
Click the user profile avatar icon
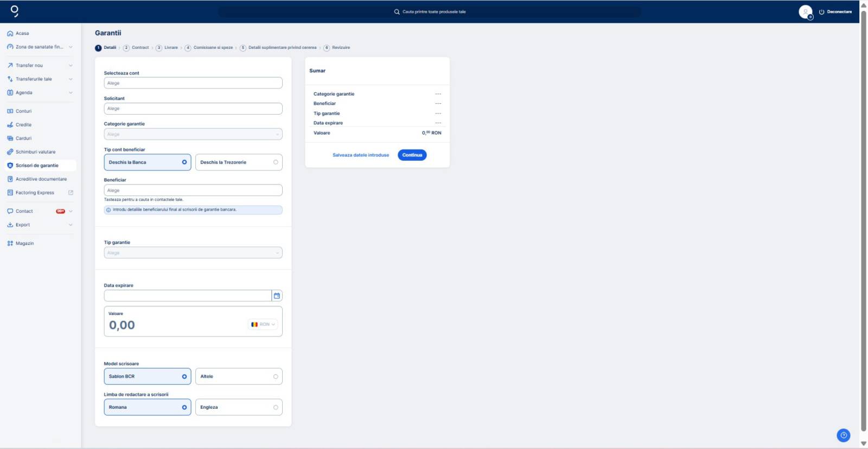(x=805, y=11)
